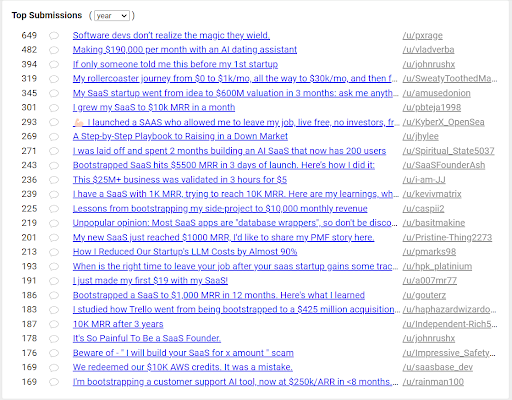Screen dimensions: 512x400
Task: Click comment bubble icon beside score 183
Action: click(54, 310)
